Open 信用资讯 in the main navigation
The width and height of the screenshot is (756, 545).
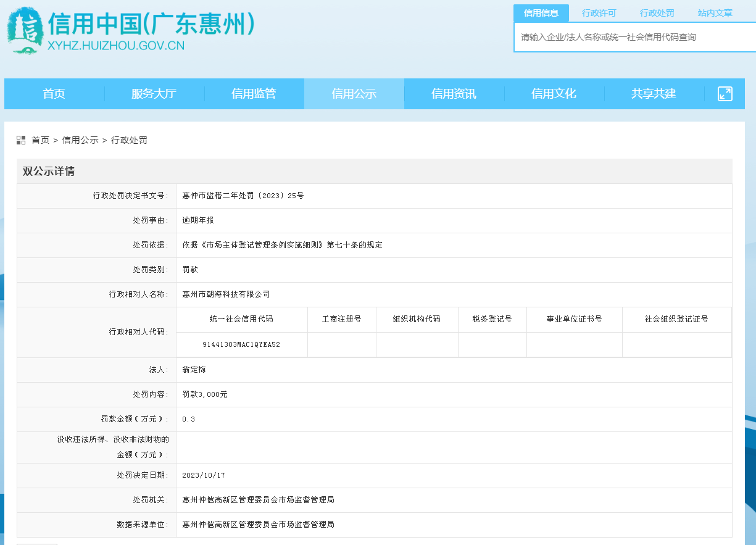click(x=454, y=94)
